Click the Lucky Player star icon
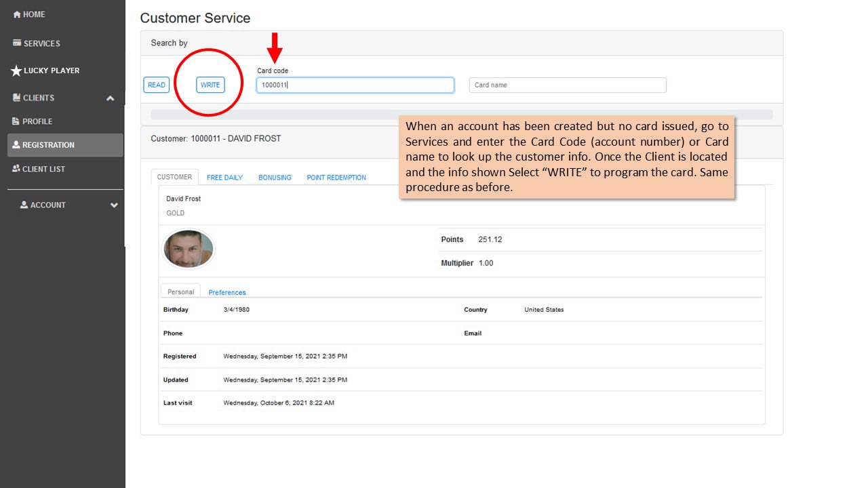The height and width of the screenshot is (488, 868). [x=16, y=70]
